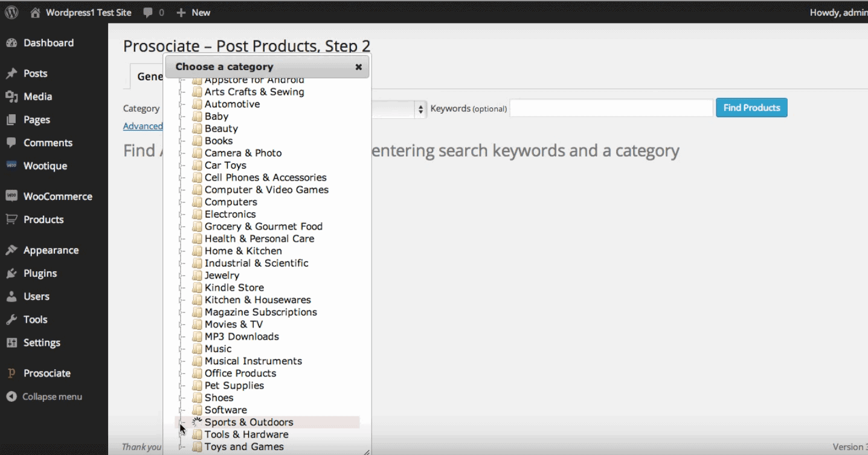Click the Electronics folder icon
This screenshot has height=455, width=868.
point(197,215)
